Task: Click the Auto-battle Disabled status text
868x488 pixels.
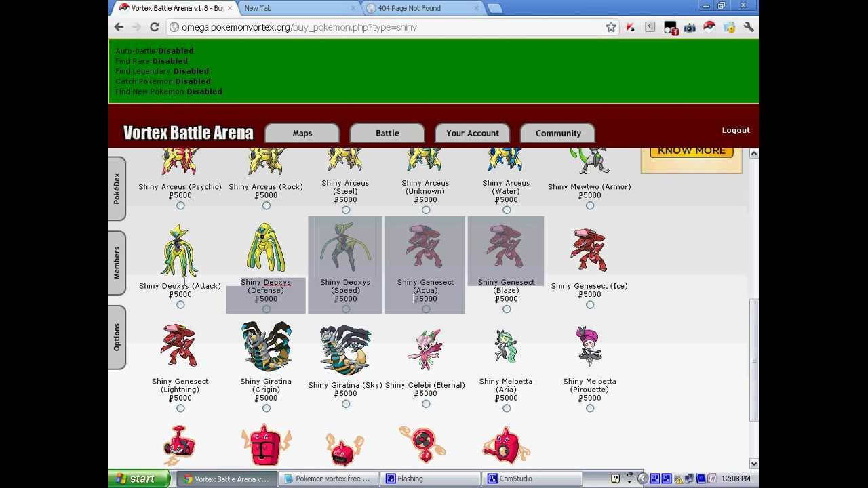Action: (x=155, y=51)
